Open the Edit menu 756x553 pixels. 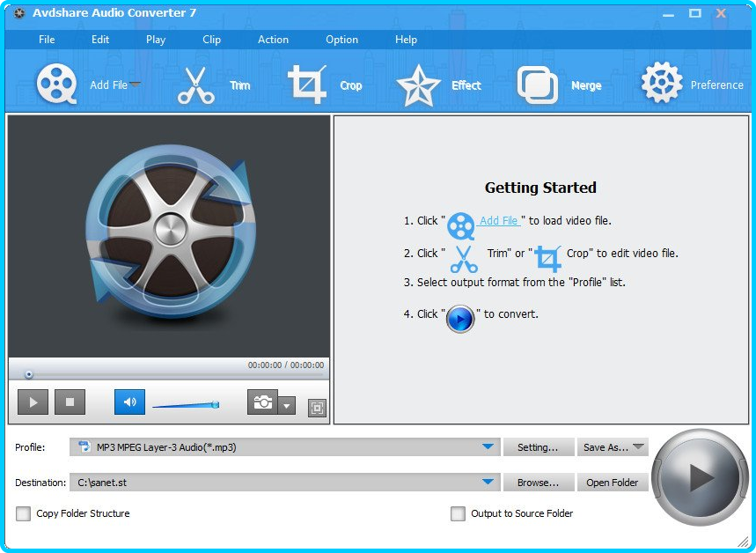click(x=100, y=40)
